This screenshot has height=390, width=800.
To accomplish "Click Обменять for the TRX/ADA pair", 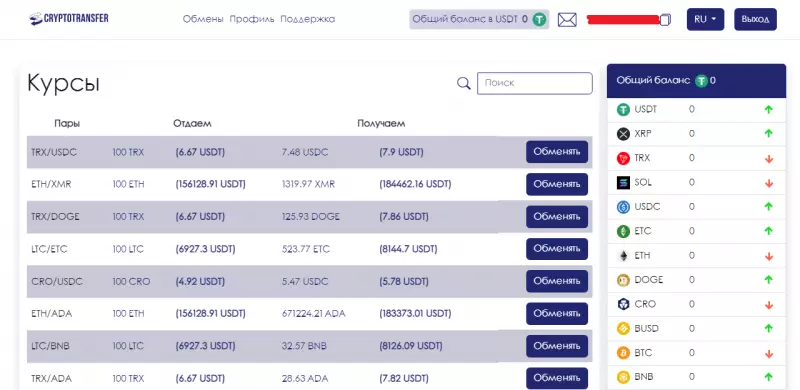I will 557,378.
